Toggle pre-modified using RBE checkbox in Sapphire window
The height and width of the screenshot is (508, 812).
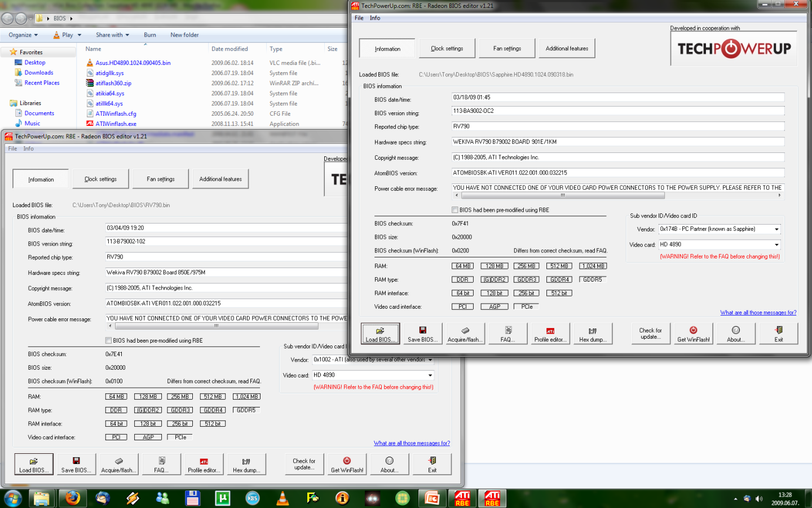click(454, 210)
